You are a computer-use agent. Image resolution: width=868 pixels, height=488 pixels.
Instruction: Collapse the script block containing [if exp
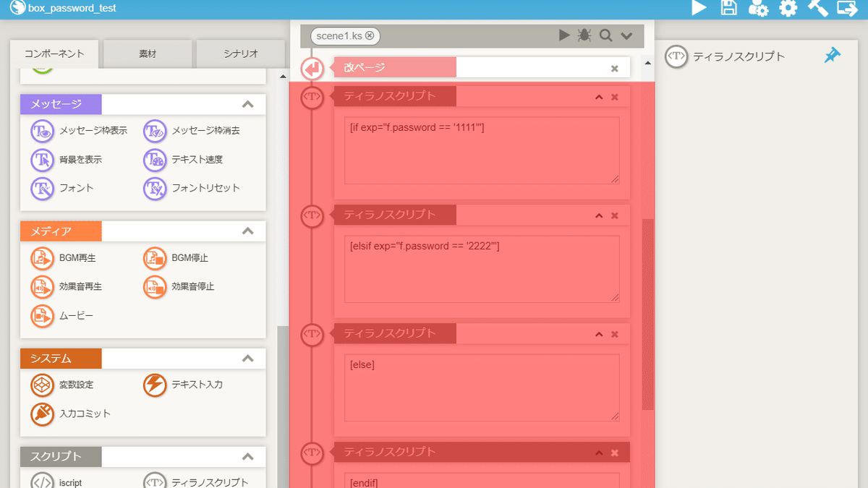tap(599, 97)
